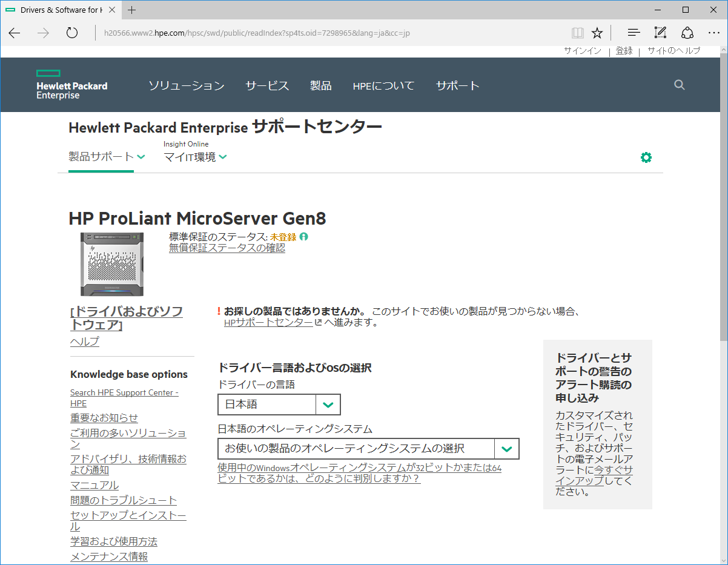Open the ドライバおよびソフトウェア link
The height and width of the screenshot is (565, 728).
pyautogui.click(x=127, y=319)
